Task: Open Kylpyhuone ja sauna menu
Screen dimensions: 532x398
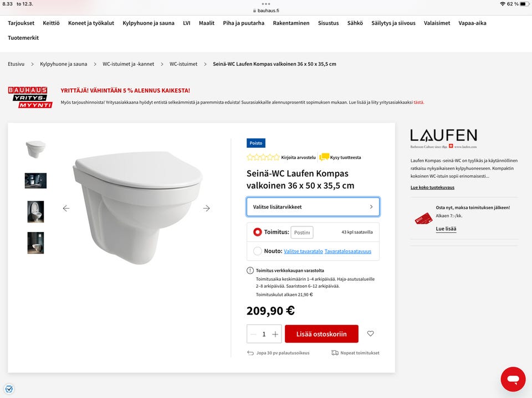Action: [149, 23]
